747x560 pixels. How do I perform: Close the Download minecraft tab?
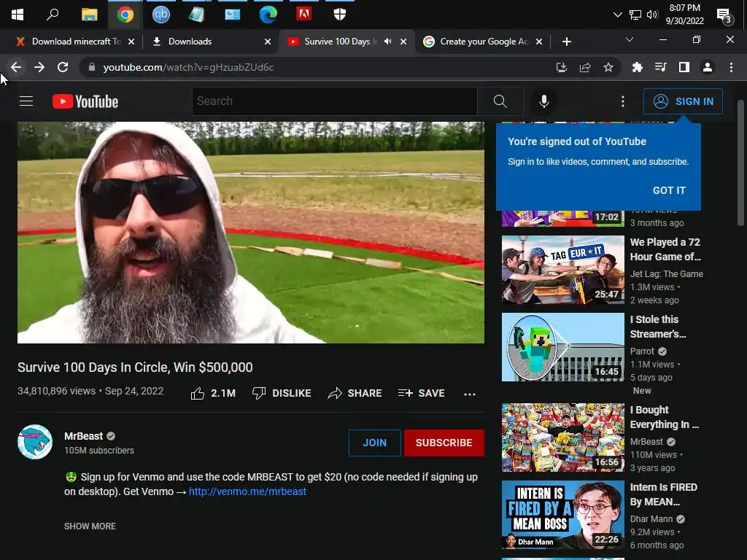click(131, 42)
